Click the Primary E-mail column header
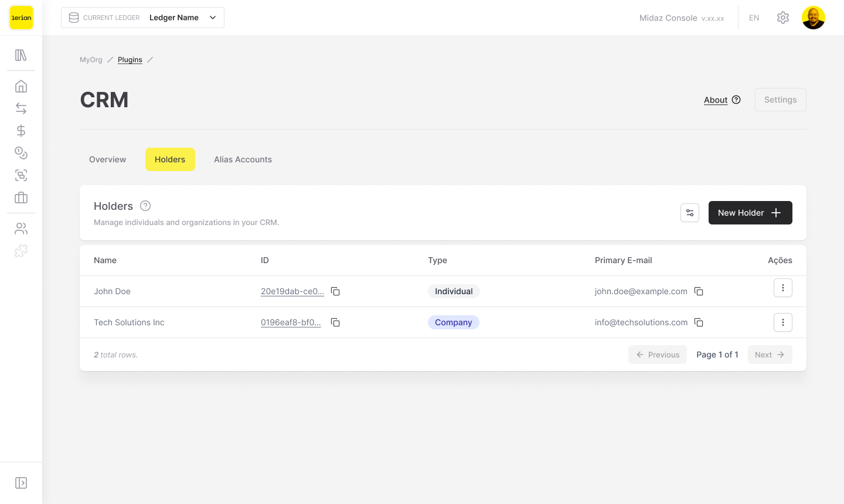844x504 pixels. (x=624, y=260)
